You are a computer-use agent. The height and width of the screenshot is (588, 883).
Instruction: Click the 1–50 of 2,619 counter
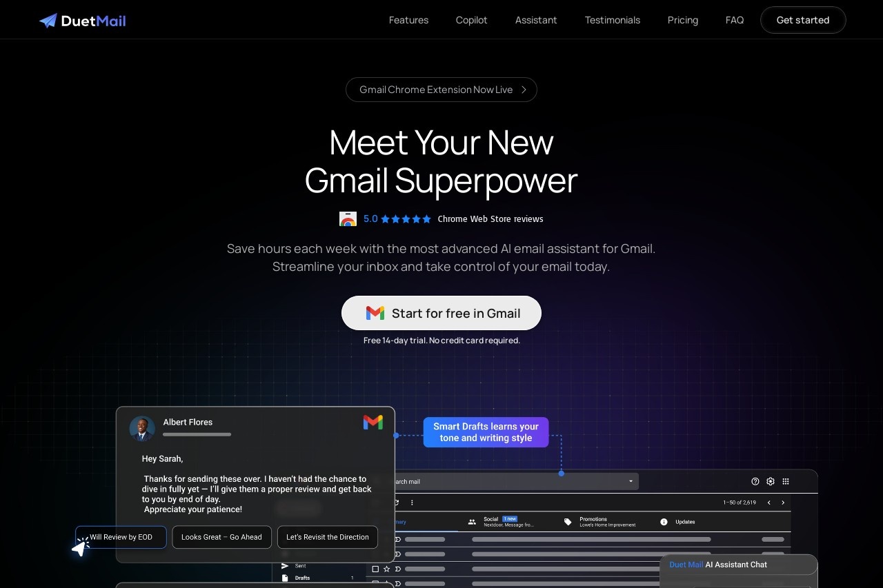pos(740,503)
